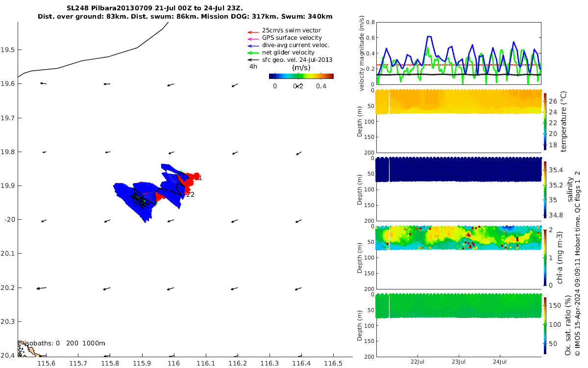
Task: Click the '25cm/s swim vector' legend label
Action: click(x=292, y=30)
